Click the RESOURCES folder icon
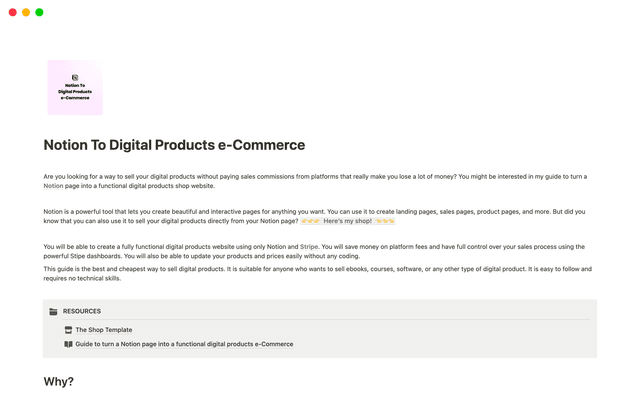Image resolution: width=640 pixels, height=400 pixels. pyautogui.click(x=53, y=311)
